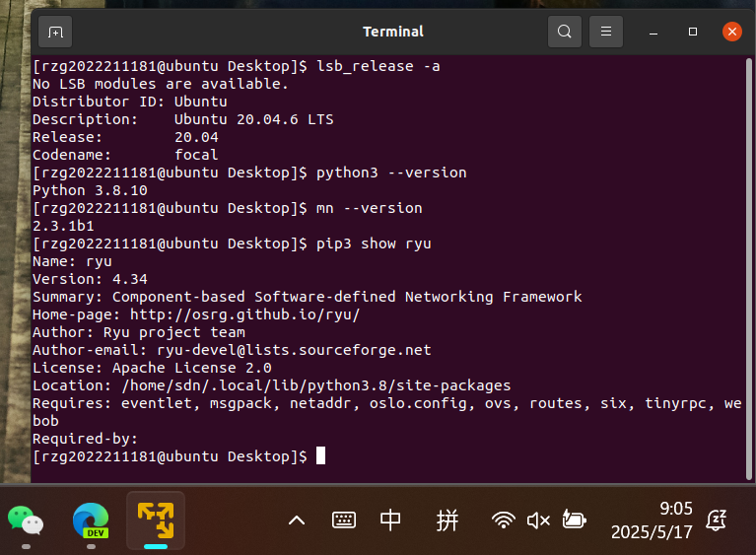The height and width of the screenshot is (555, 756).
Task: Maximize the Terminal window
Action: pos(693,32)
